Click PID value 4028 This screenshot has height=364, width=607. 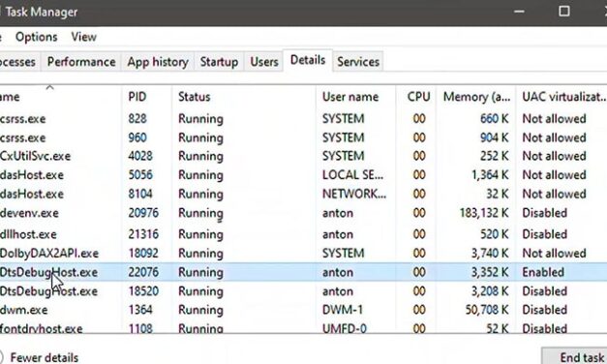[x=140, y=156]
